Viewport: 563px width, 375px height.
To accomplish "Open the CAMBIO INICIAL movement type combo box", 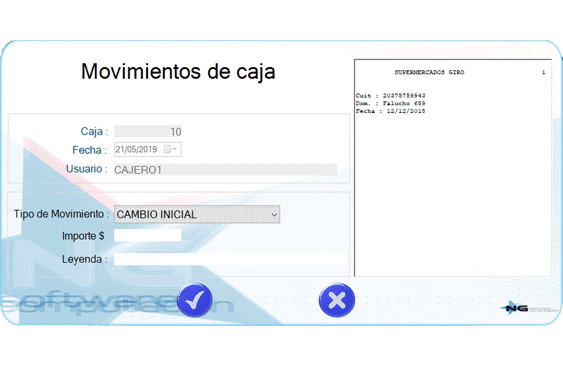I will pyautogui.click(x=197, y=214).
